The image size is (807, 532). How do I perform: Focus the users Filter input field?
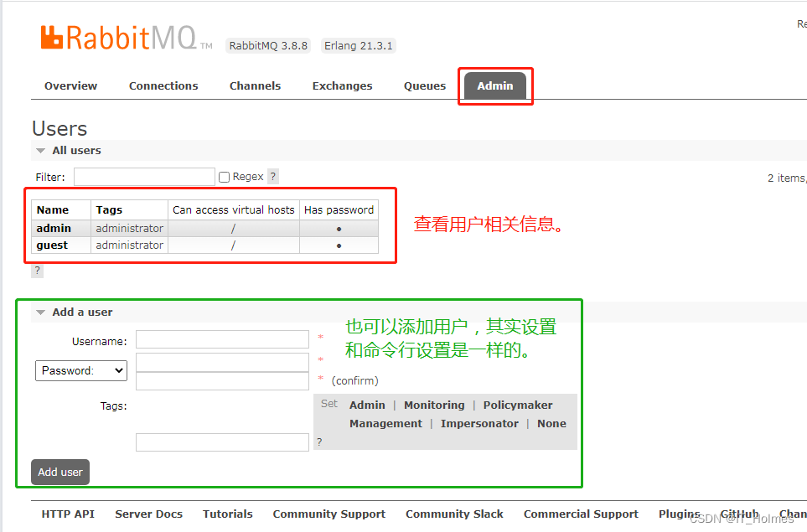click(145, 177)
